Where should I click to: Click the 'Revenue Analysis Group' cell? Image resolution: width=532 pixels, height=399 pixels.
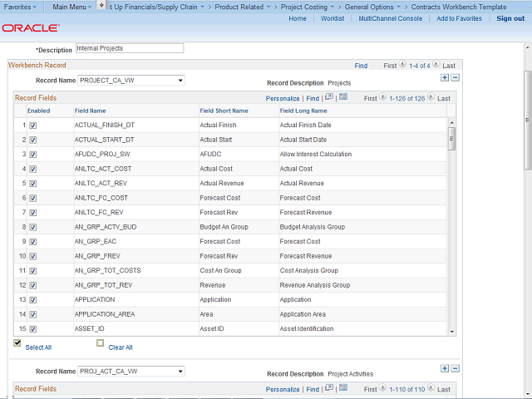pos(315,285)
